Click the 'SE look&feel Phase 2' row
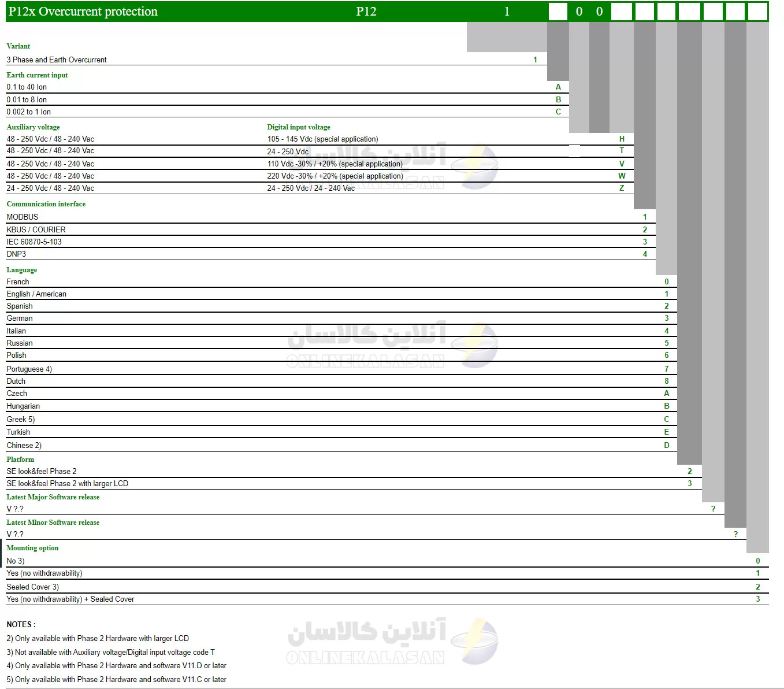This screenshot has width=784, height=689. point(354,471)
